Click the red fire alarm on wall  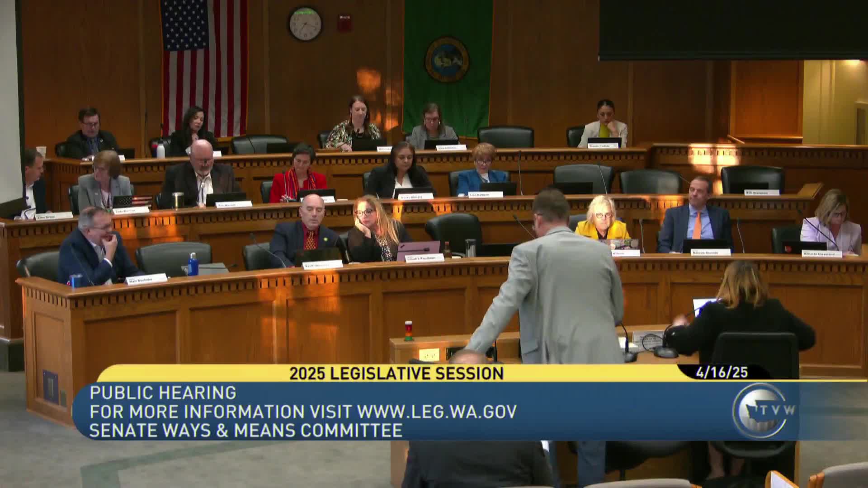coord(344,23)
